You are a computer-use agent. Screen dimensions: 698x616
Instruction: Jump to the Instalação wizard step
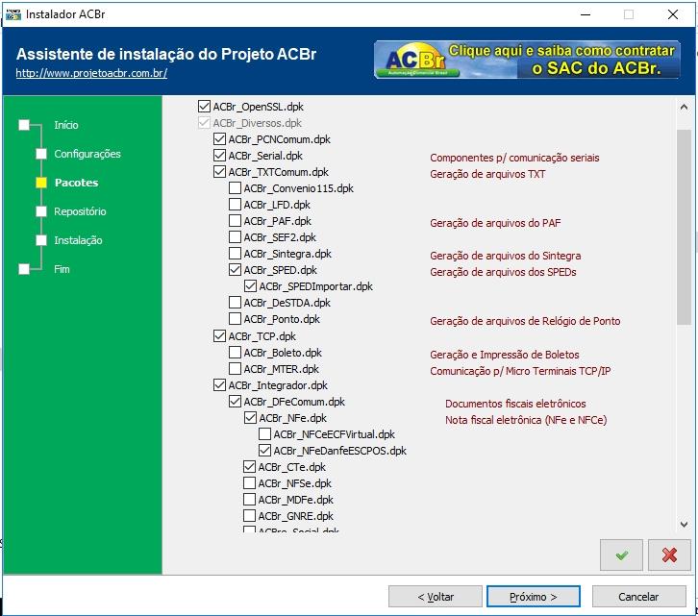(78, 240)
